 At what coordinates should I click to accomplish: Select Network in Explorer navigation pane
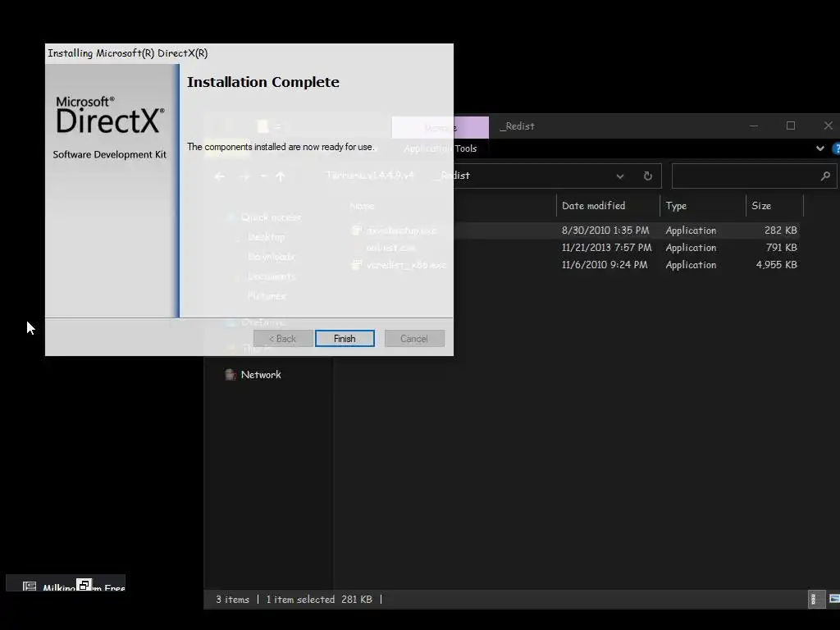pyautogui.click(x=261, y=374)
